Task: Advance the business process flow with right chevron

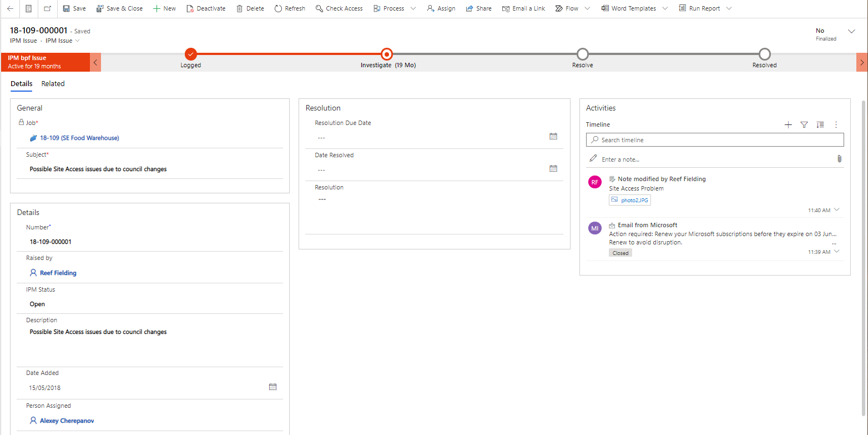Action: (861, 62)
